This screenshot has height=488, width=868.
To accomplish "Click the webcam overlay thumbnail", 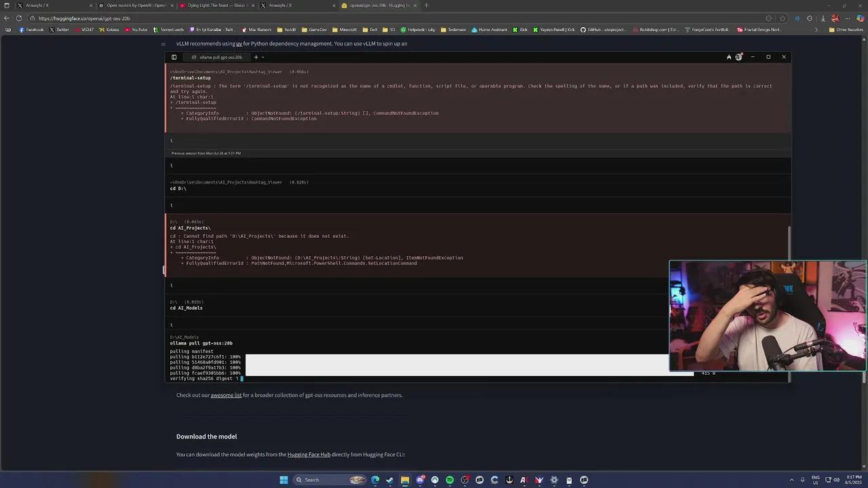I will click(x=768, y=317).
